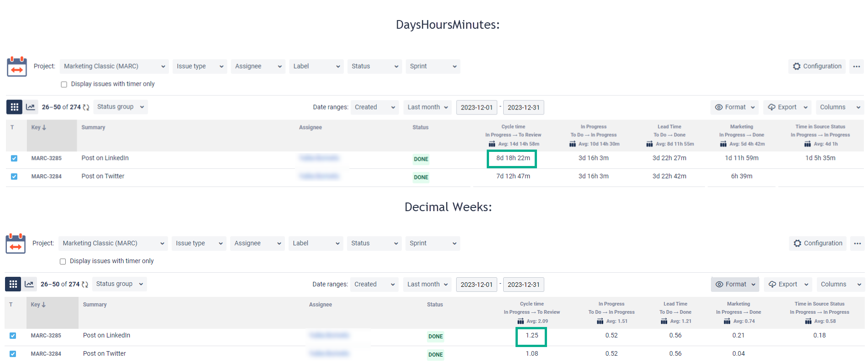Click Configuration button in the DaysHoursMinutes panel

coord(817,67)
